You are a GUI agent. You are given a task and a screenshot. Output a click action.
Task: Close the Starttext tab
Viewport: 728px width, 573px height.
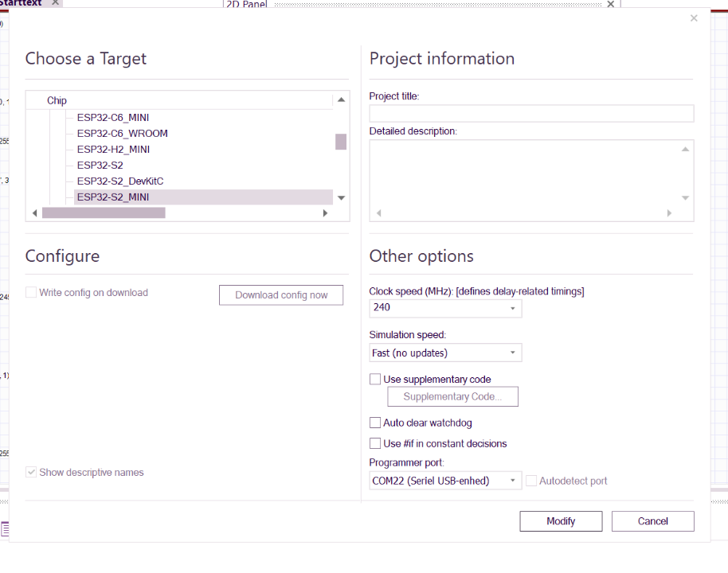tap(55, 2)
